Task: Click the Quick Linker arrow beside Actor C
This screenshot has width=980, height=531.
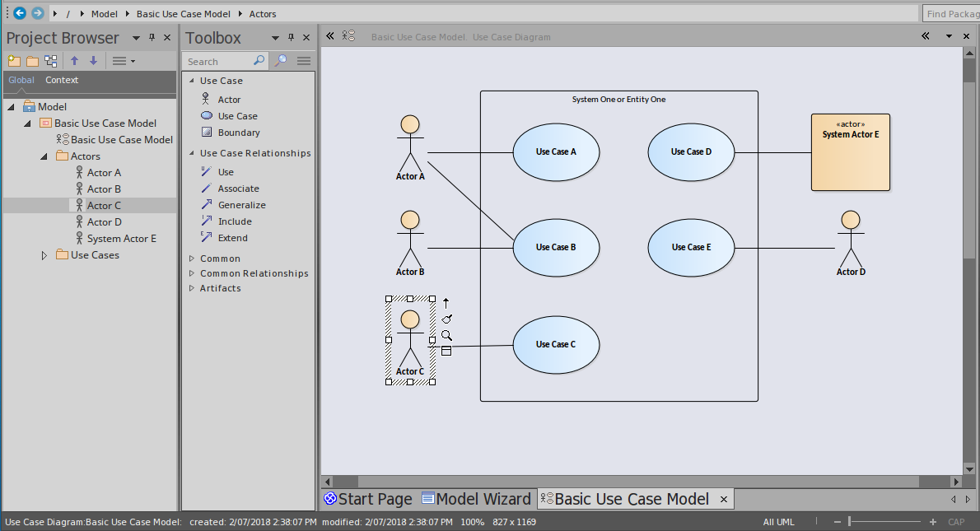Action: (x=446, y=302)
